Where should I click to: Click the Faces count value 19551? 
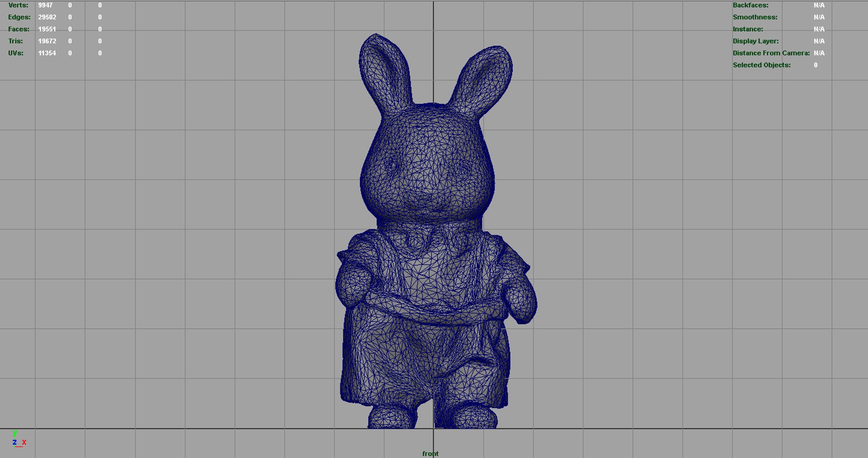point(47,29)
